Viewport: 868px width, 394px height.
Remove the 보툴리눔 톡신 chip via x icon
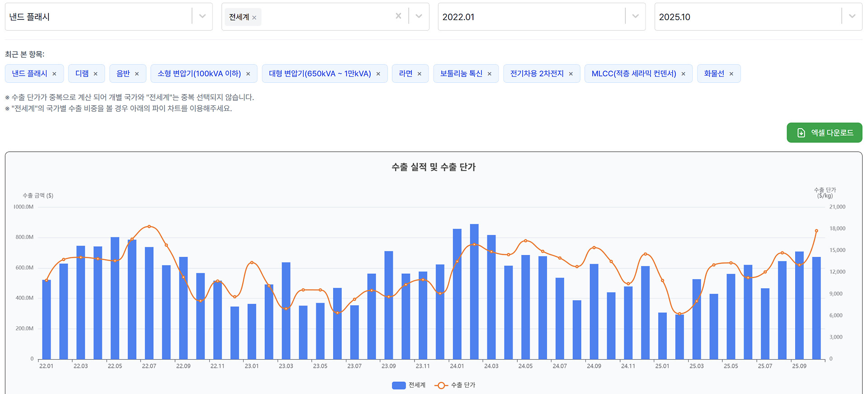(x=489, y=74)
